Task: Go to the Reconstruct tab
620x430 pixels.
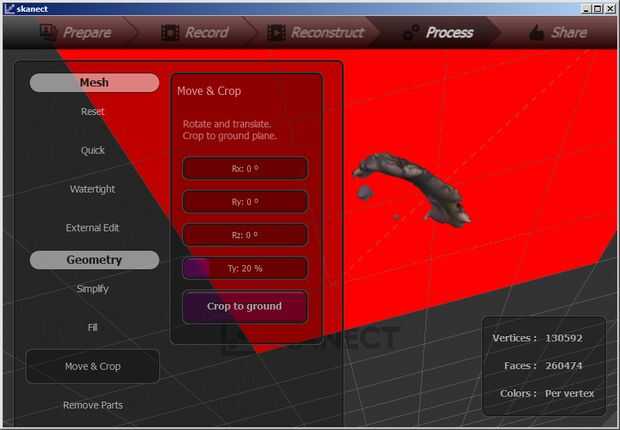Action: click(315, 32)
